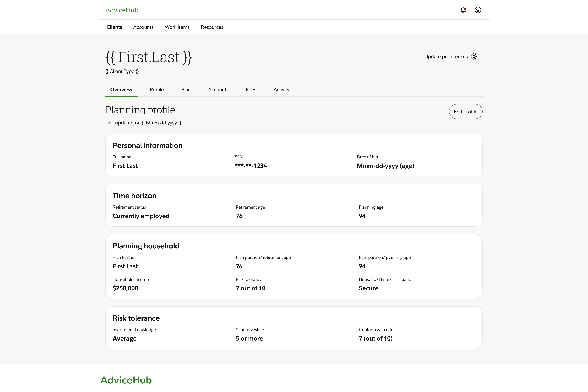Select Plan partners' planning age value 94
588x392 pixels.
tap(362, 266)
